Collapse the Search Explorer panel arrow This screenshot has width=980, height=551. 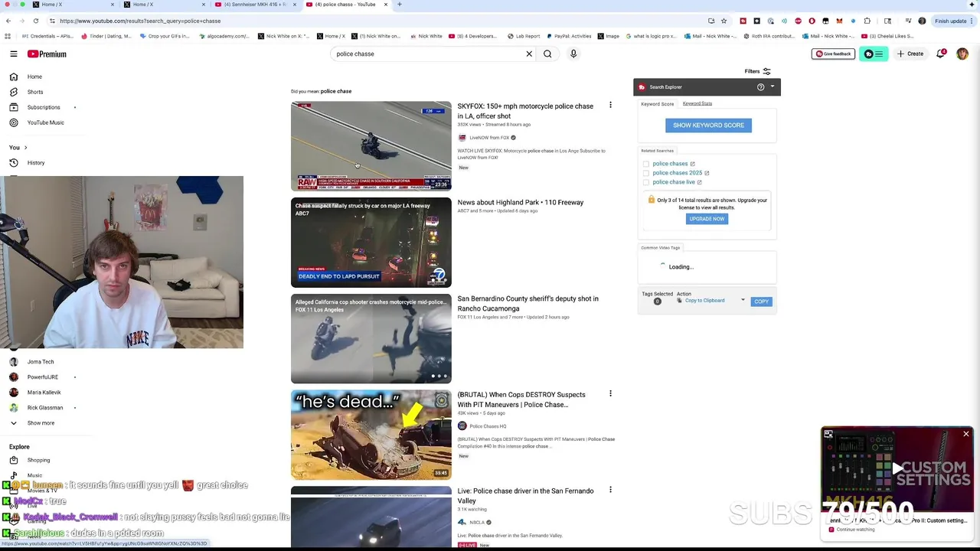[773, 86]
